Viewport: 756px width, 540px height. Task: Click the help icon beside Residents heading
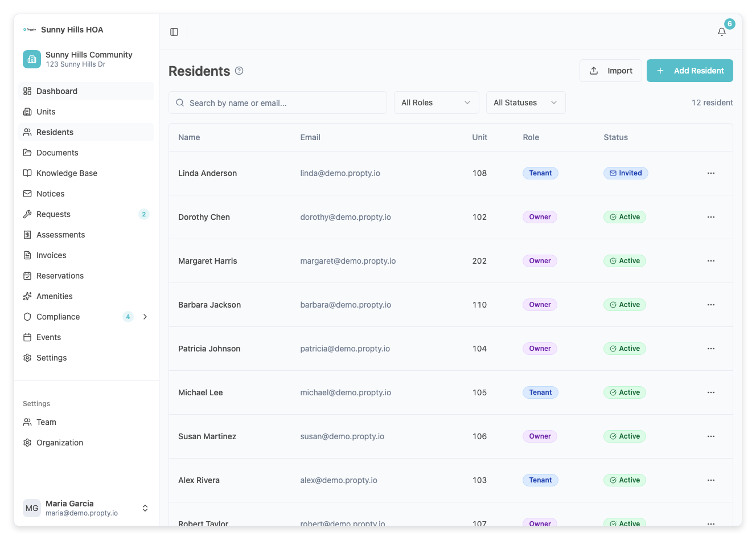click(x=239, y=71)
